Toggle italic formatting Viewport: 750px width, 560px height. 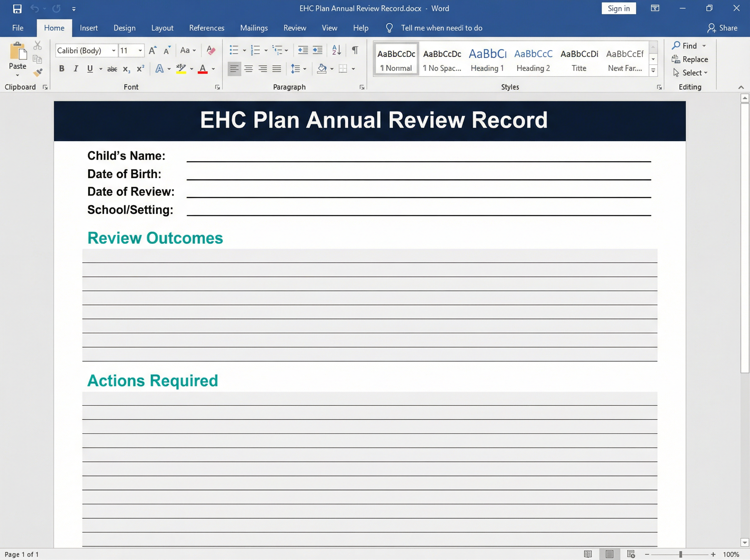(75, 68)
